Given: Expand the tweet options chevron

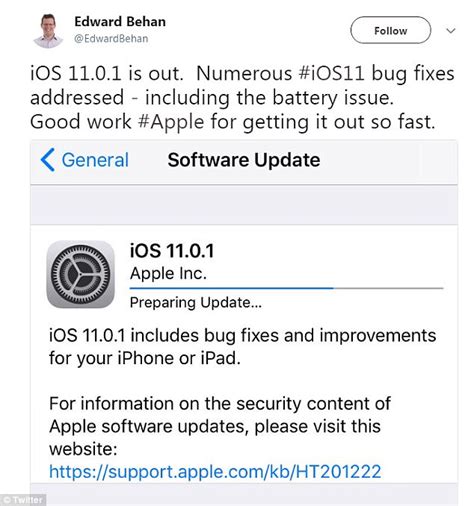Looking at the screenshot, I should pyautogui.click(x=451, y=31).
